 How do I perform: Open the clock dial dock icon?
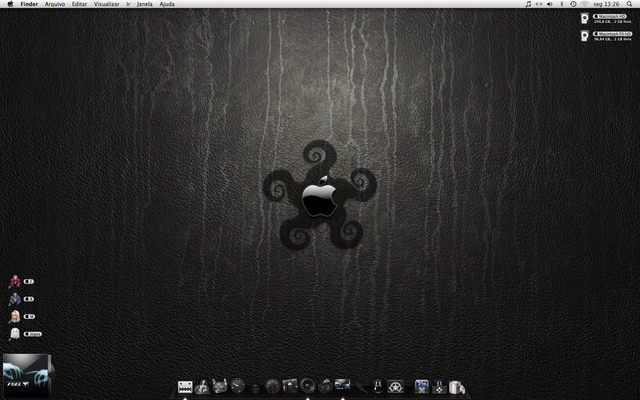pos(238,385)
